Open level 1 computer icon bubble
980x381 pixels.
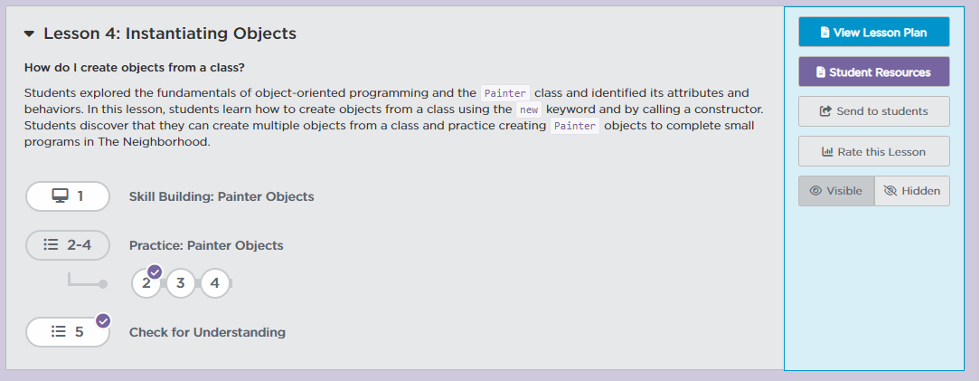coord(68,195)
